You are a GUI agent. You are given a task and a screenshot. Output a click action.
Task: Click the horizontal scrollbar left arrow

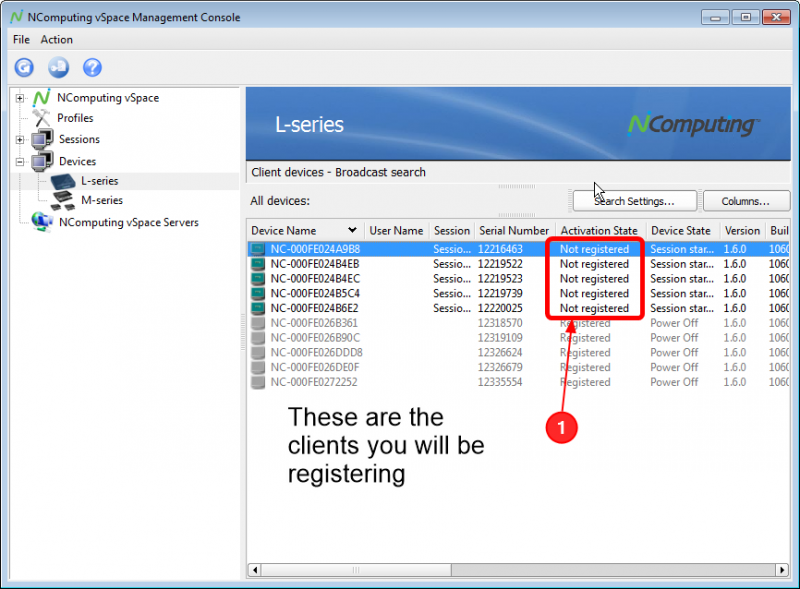click(x=255, y=570)
